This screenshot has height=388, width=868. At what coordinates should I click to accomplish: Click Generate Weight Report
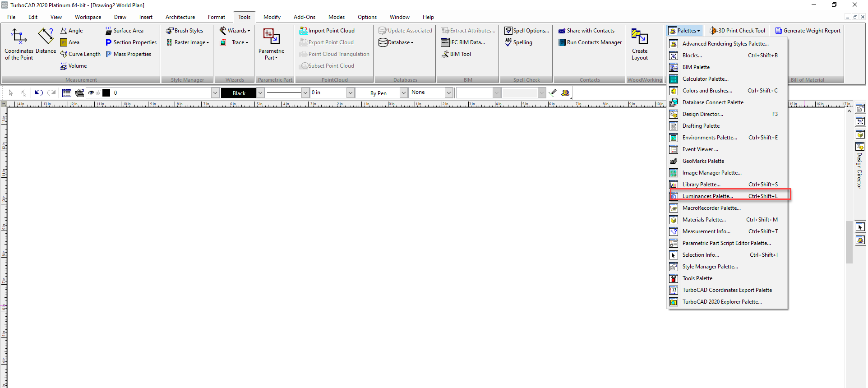pos(808,31)
